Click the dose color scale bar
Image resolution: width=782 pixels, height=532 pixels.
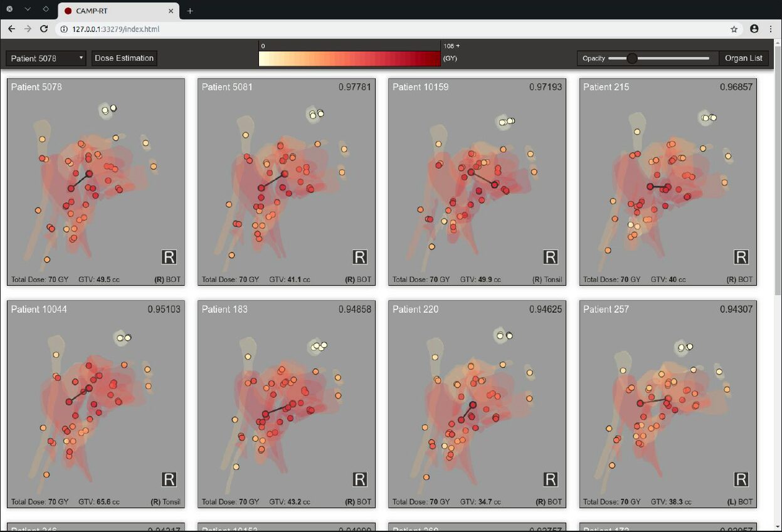coord(349,59)
